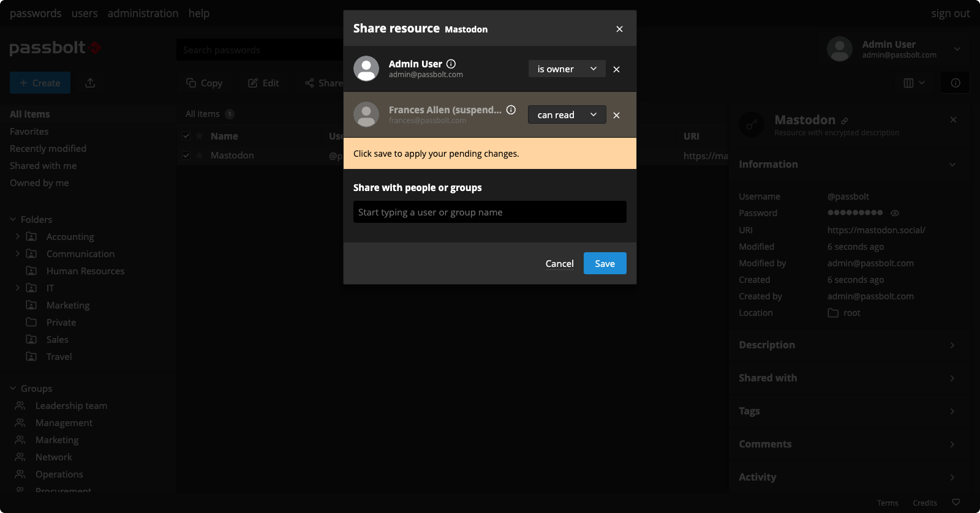Image resolution: width=980 pixels, height=513 pixels.
Task: Toggle select-all checkbox in table header
Action: (186, 136)
